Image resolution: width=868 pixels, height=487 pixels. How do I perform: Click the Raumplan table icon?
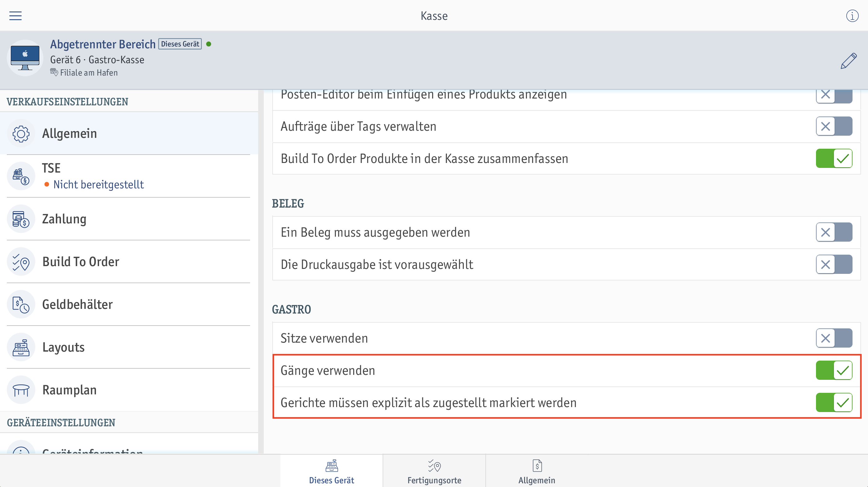tap(21, 390)
